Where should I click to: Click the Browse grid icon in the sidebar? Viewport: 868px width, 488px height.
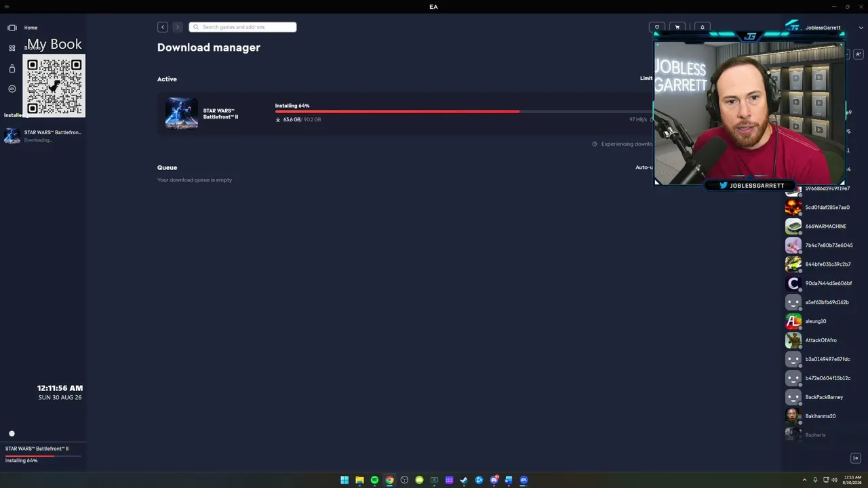[12, 48]
